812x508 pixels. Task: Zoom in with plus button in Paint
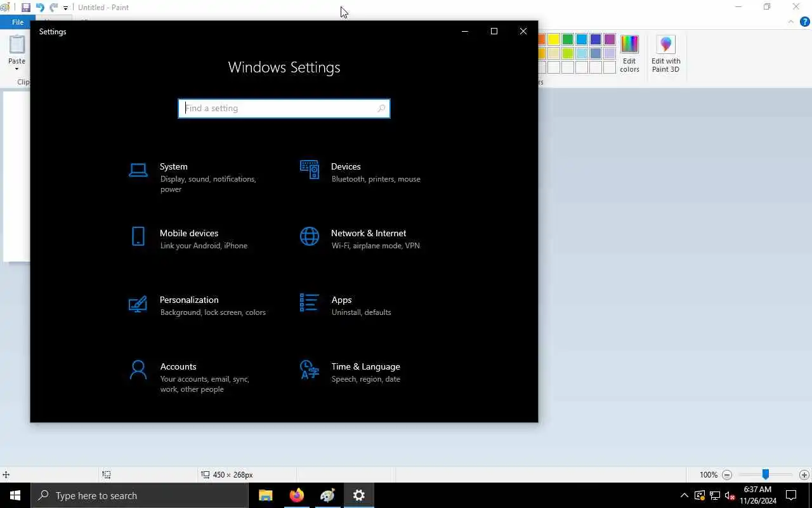(x=804, y=474)
